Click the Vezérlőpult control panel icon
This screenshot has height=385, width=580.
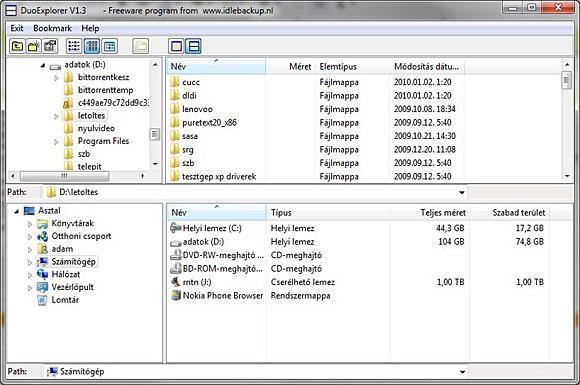43,287
